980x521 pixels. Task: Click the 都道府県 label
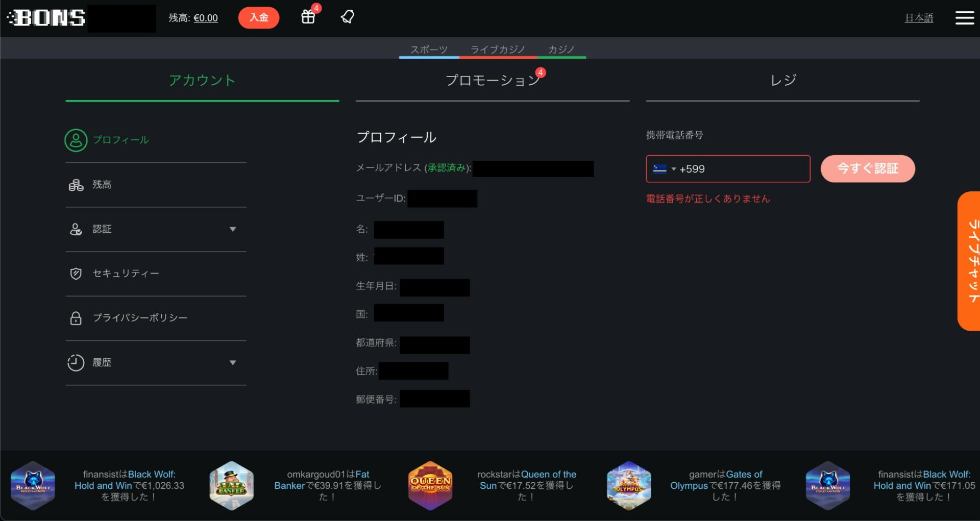376,343
